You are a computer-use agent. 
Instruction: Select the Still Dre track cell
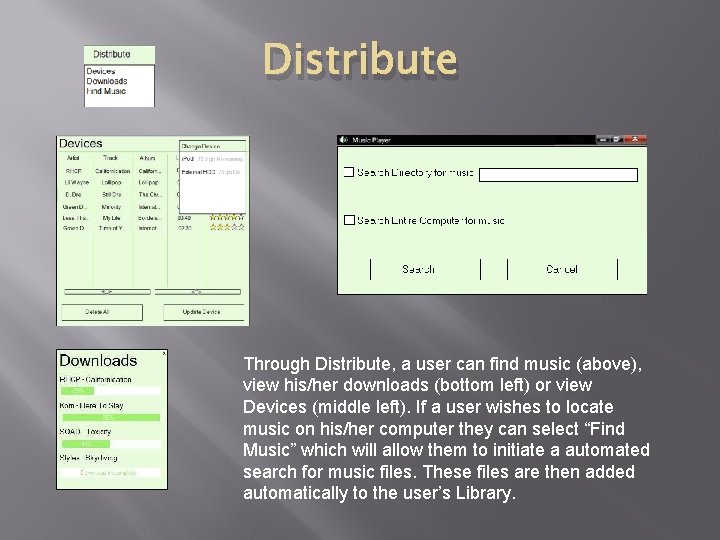click(x=112, y=194)
